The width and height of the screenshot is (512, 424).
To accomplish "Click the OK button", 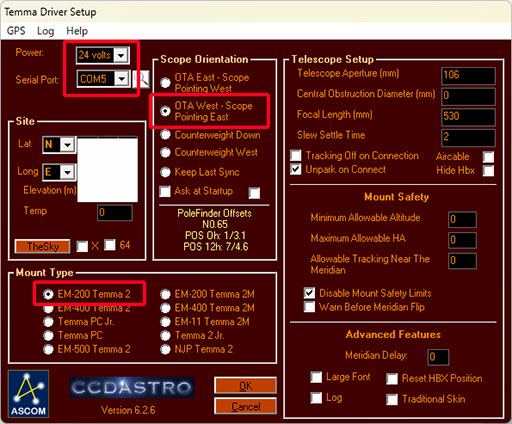I will pyautogui.click(x=245, y=386).
